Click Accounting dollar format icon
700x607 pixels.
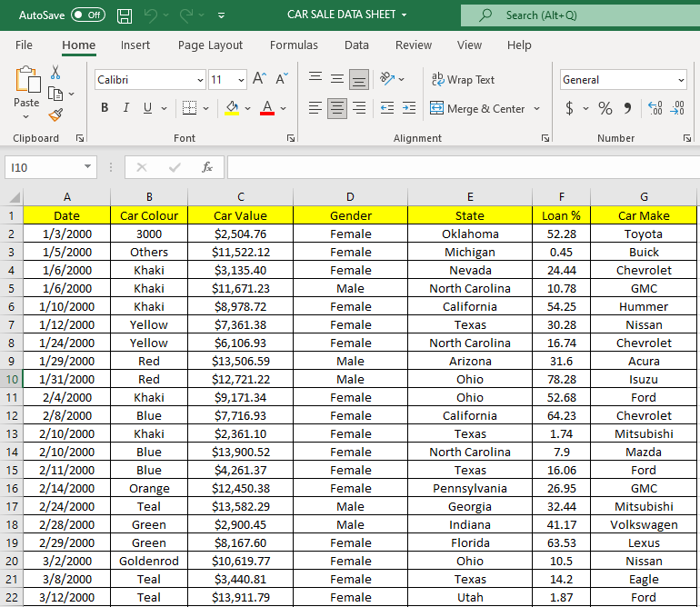click(569, 108)
